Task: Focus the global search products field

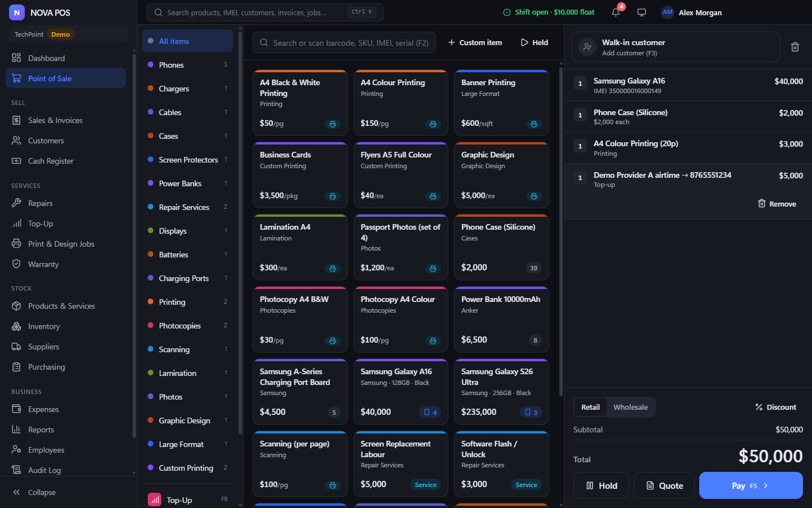Action: pyautogui.click(x=265, y=12)
